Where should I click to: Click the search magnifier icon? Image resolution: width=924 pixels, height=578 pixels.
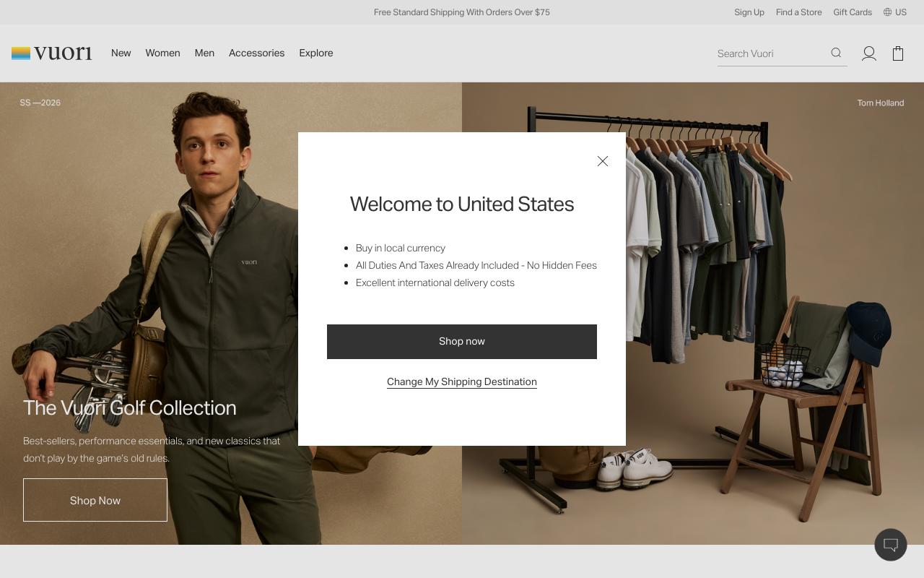(x=836, y=53)
